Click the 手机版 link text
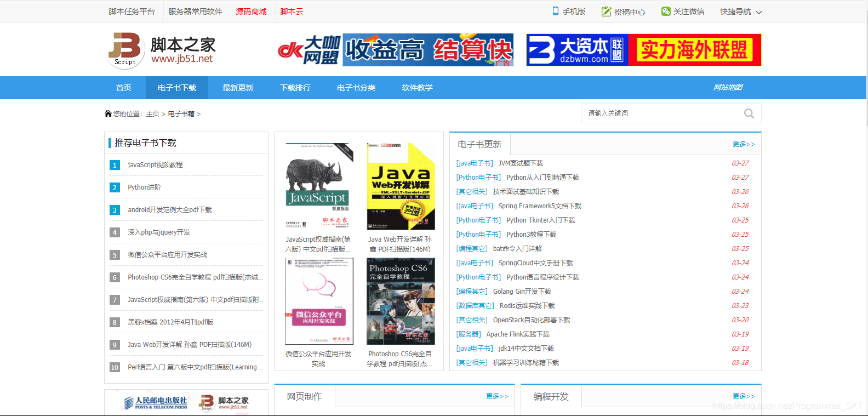 tap(574, 12)
